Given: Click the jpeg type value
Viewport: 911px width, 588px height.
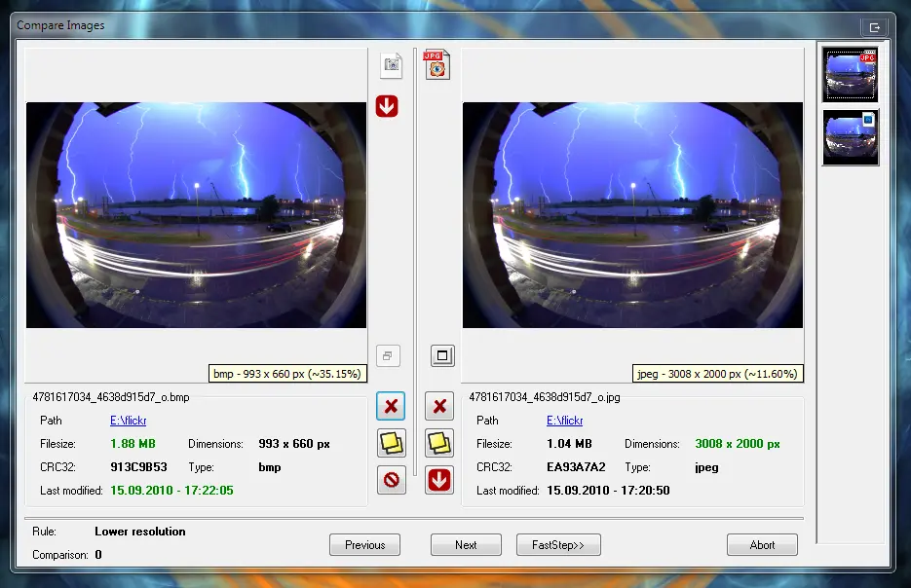Looking at the screenshot, I should click(706, 467).
